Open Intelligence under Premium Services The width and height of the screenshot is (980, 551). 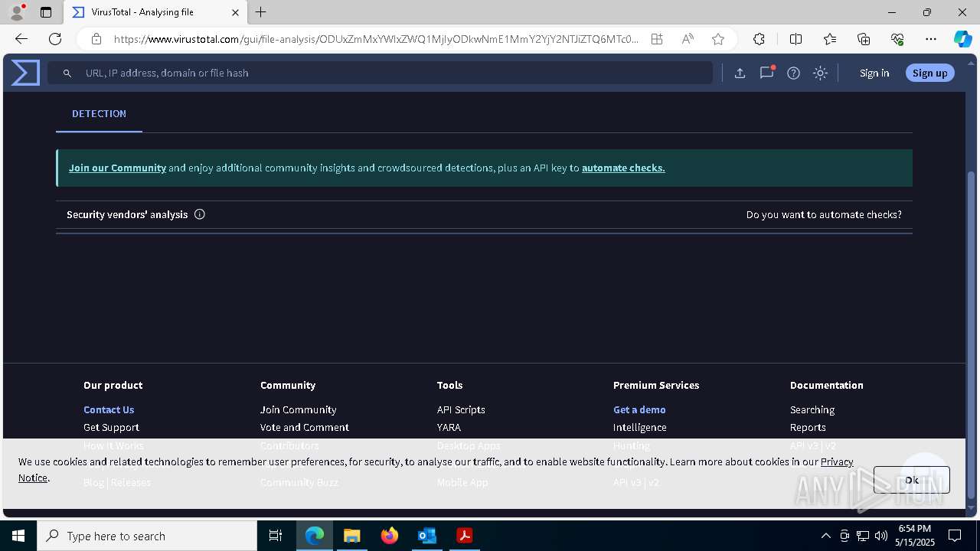coord(639,427)
